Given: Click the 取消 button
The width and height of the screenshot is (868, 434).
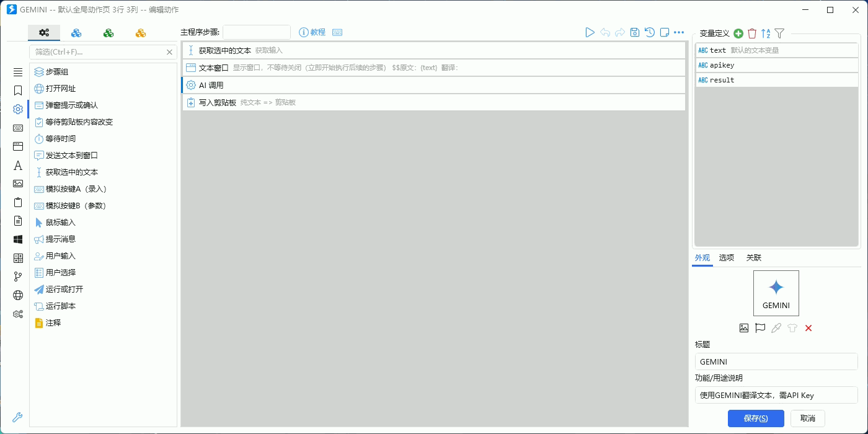Looking at the screenshot, I should pyautogui.click(x=808, y=418).
